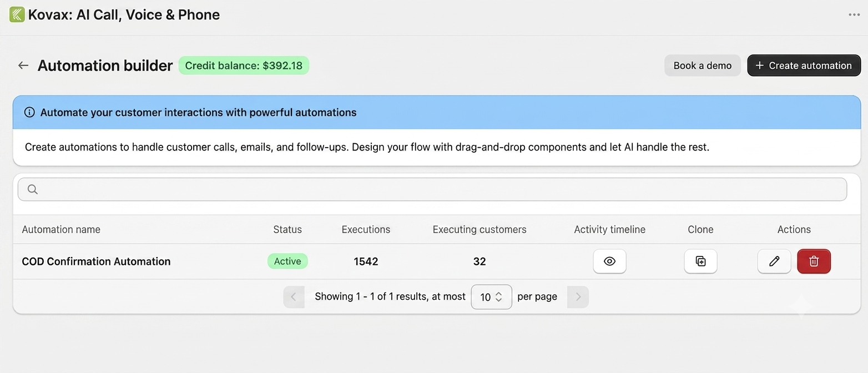
Task: Click the Automation name column header
Action: (61, 230)
